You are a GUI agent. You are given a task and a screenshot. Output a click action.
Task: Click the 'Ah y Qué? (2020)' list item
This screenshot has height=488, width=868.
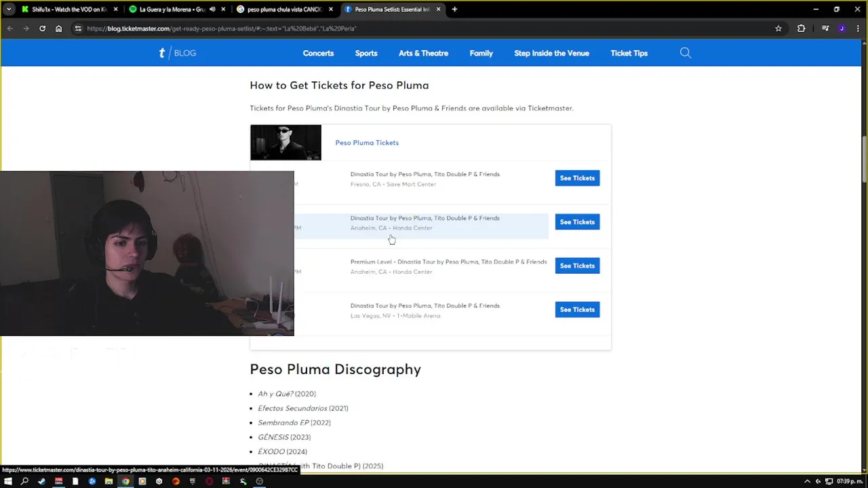coord(286,394)
